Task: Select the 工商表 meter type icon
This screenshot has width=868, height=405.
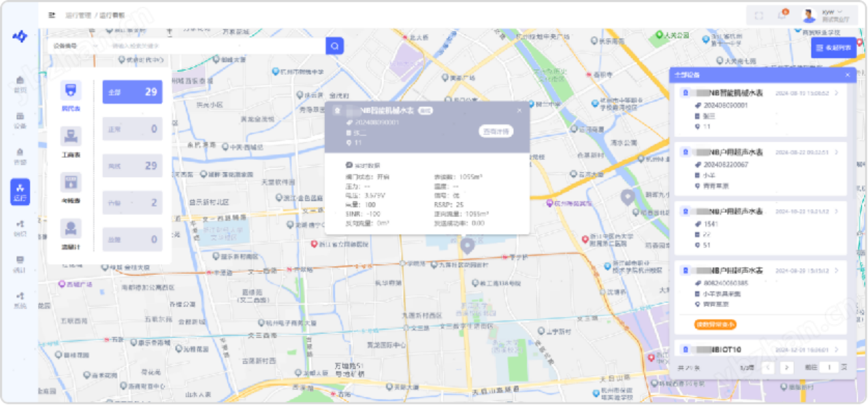Action: point(71,137)
